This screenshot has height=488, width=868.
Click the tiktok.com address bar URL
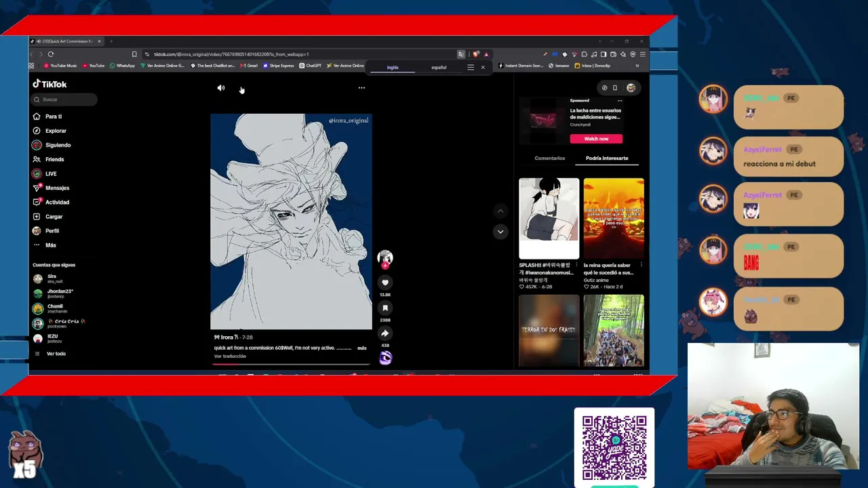231,54
